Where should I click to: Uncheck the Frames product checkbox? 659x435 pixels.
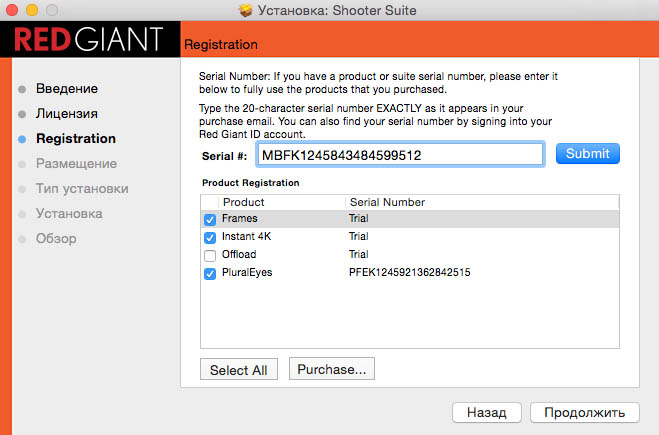click(210, 219)
